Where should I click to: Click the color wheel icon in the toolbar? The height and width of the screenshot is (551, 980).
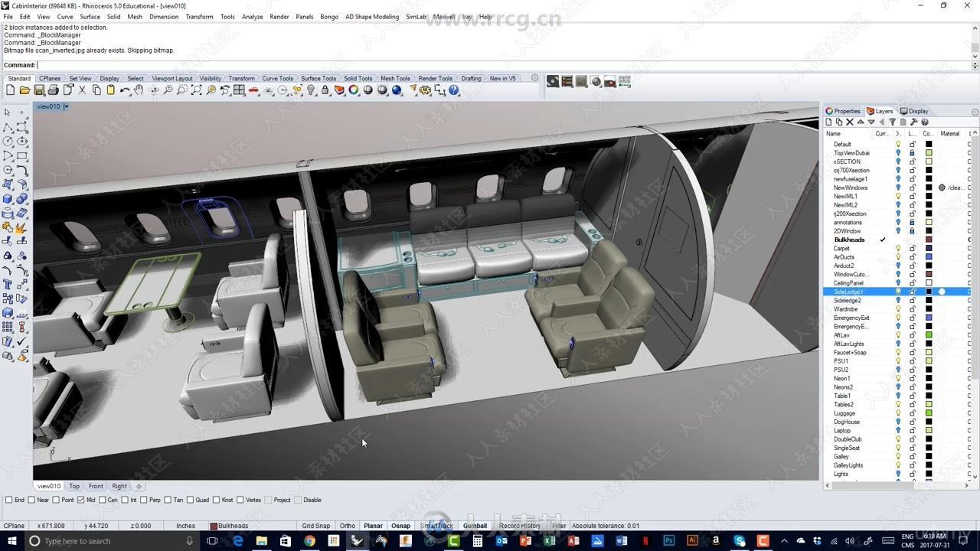[354, 90]
